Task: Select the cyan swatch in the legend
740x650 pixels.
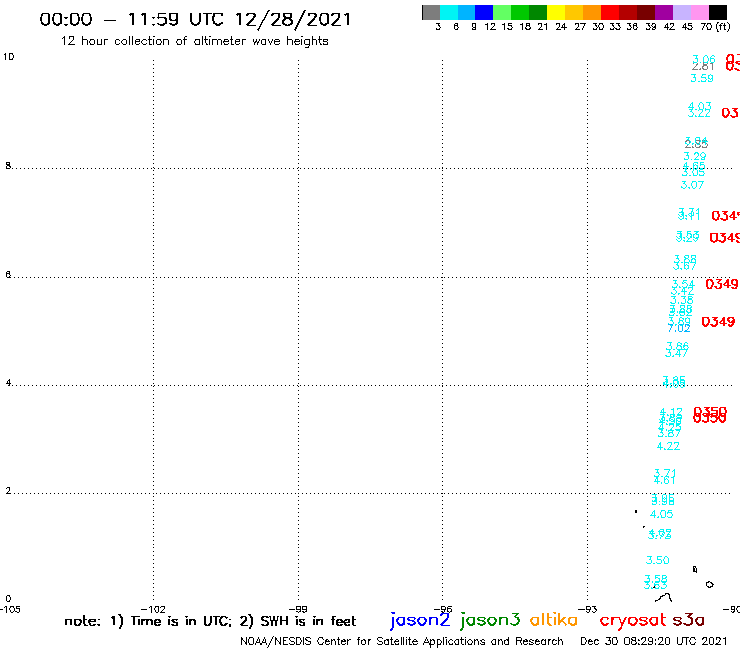Action: click(449, 12)
